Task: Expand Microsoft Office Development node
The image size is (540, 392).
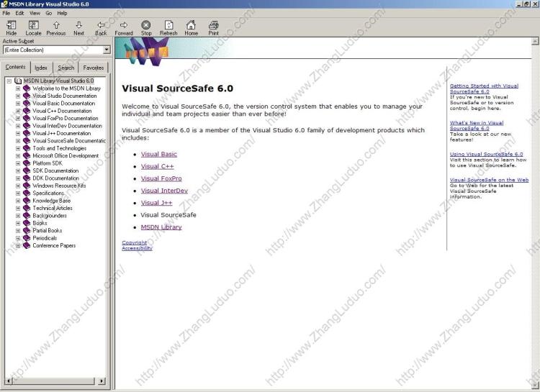Action: (18, 156)
